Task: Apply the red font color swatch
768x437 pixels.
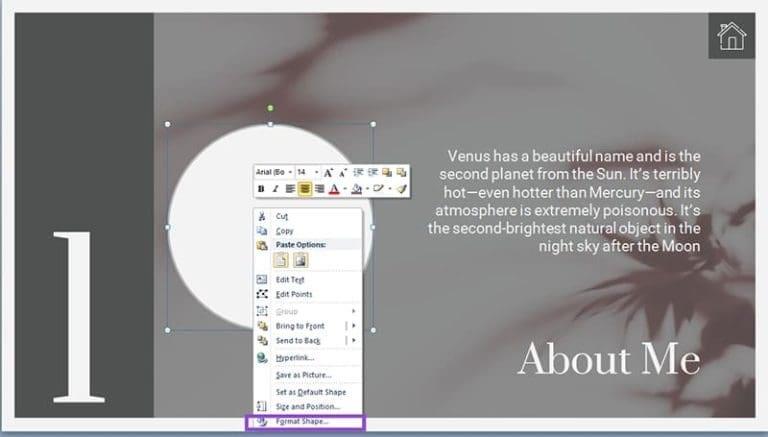Action: pos(335,189)
